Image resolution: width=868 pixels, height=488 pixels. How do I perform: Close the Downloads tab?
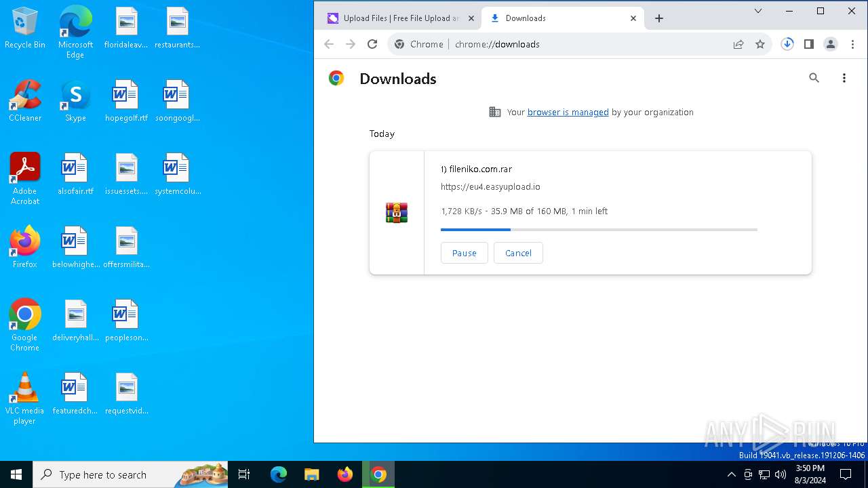(633, 18)
